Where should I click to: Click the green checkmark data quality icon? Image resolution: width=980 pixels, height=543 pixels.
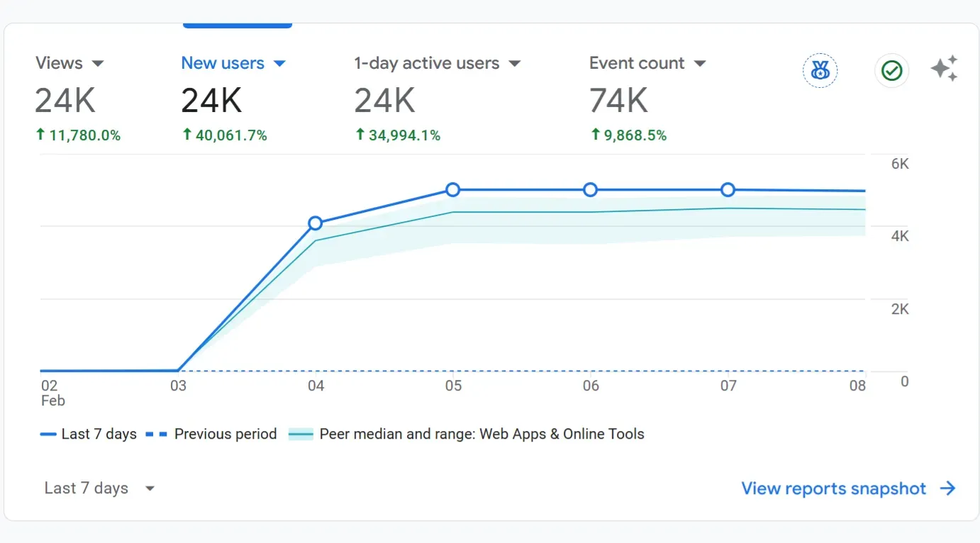click(891, 70)
